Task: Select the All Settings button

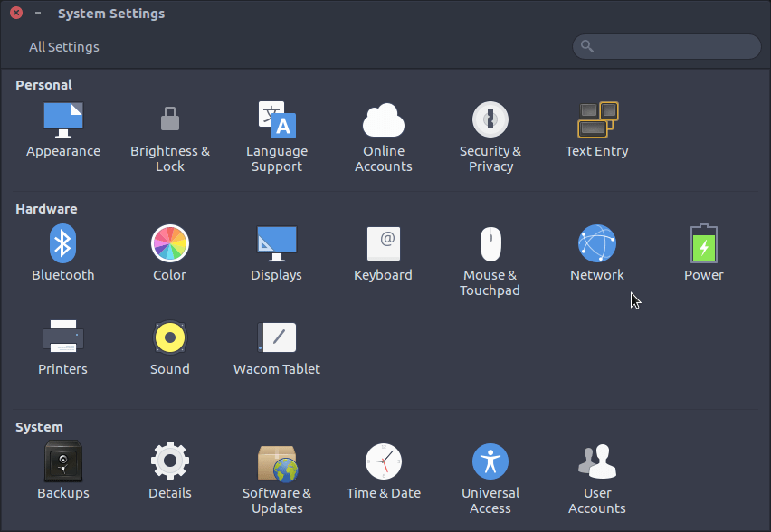Action: (x=63, y=46)
